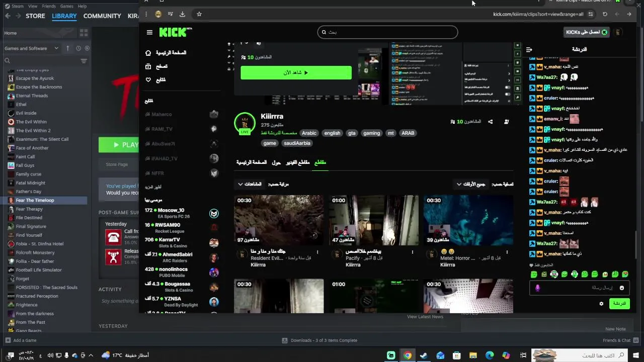Viewport: 644px width, 362px height.
Task: Open the user profile avatar in Kick header
Action: pyautogui.click(x=618, y=32)
